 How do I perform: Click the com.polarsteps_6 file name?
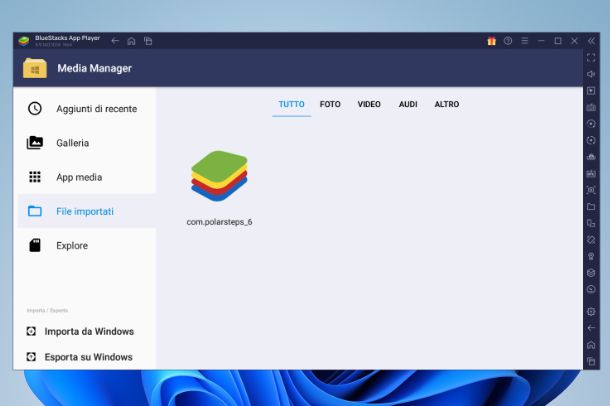[x=219, y=222]
